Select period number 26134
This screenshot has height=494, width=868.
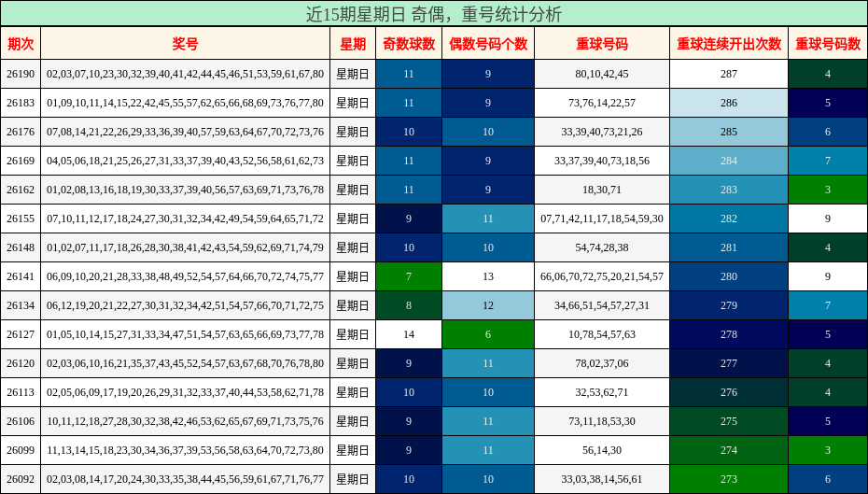(x=21, y=305)
